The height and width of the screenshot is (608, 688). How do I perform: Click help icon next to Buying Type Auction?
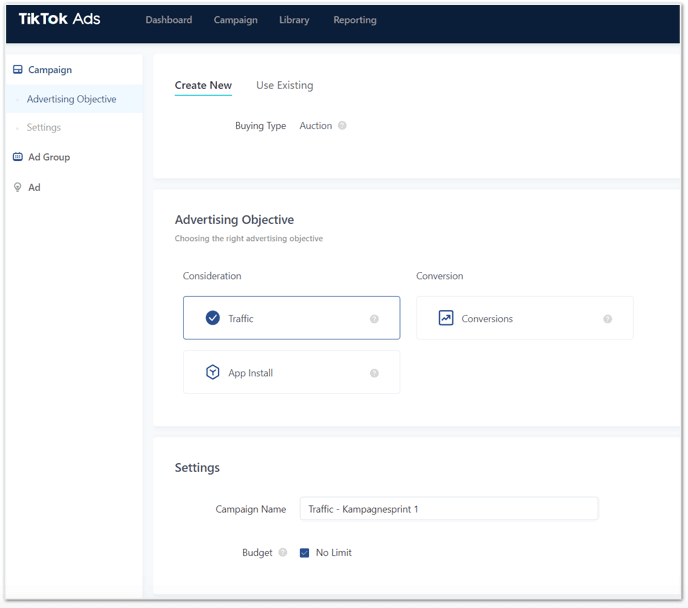[x=342, y=126]
